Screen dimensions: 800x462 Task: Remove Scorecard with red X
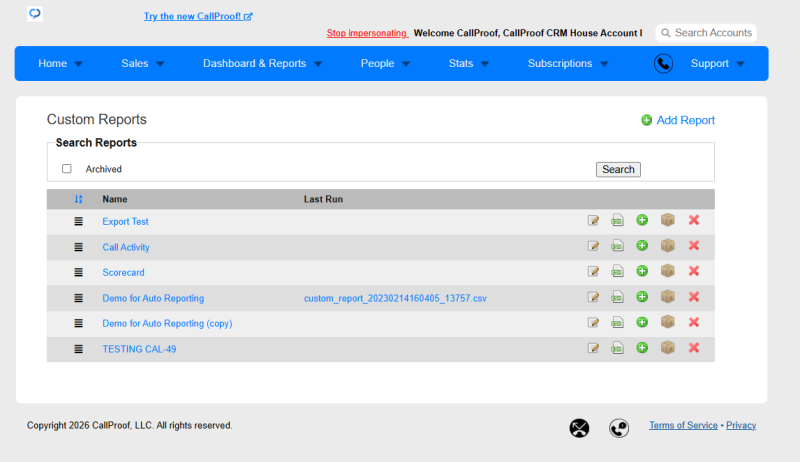pos(694,271)
